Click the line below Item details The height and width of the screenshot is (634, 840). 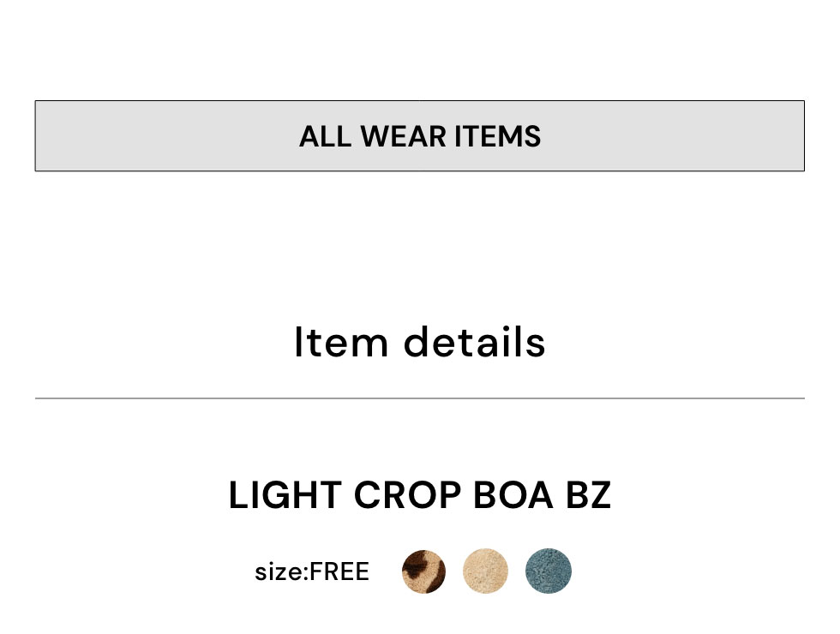click(x=420, y=398)
